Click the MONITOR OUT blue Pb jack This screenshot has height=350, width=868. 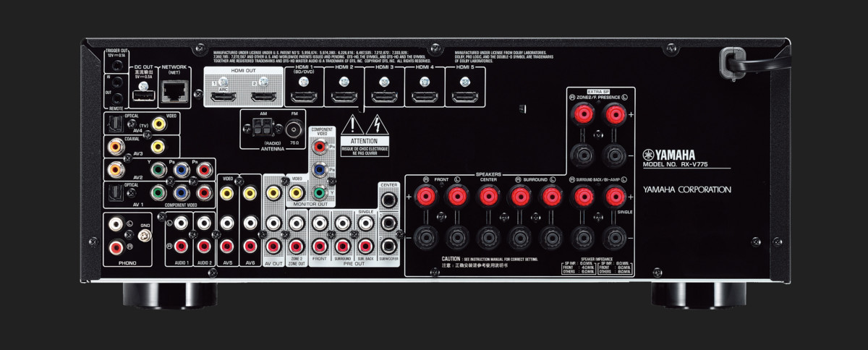pos(319,171)
